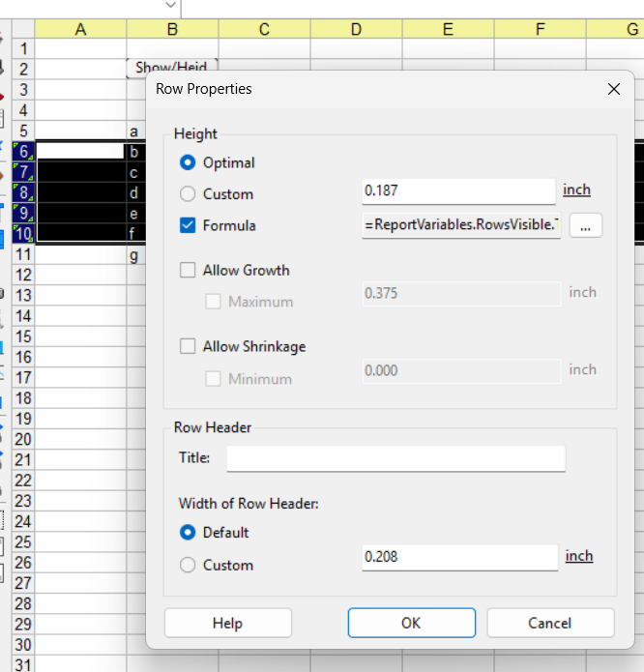
Task: Click the formula field with ReportVariables.RowsVisible
Action: [x=461, y=225]
